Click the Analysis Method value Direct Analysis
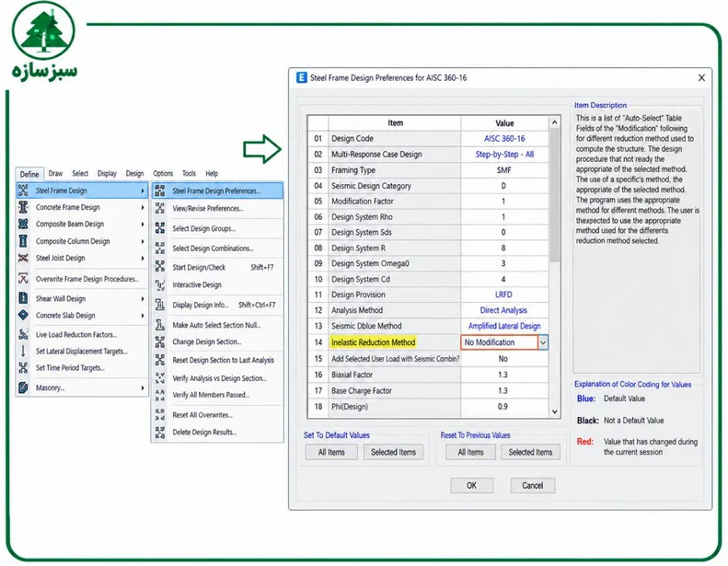This screenshot has height=566, width=728. click(504, 310)
